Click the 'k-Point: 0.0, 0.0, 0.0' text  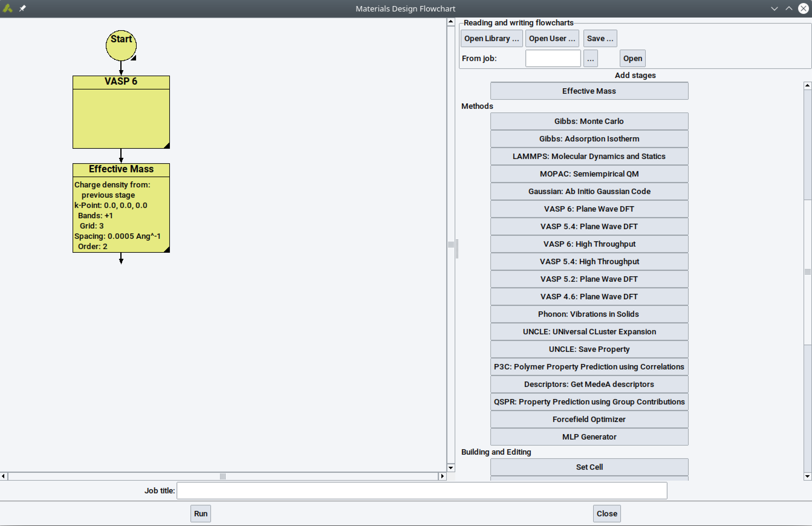point(111,205)
